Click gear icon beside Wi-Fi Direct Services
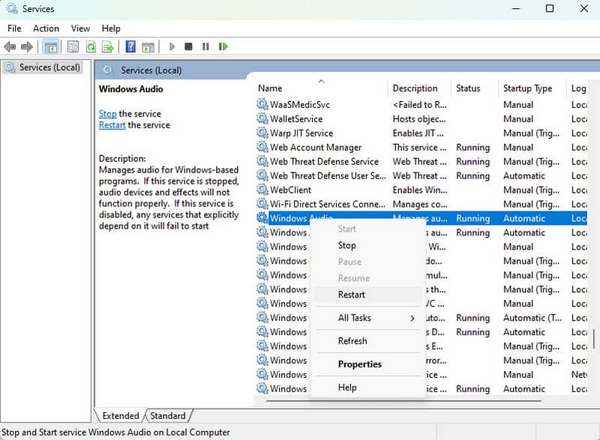 [262, 203]
